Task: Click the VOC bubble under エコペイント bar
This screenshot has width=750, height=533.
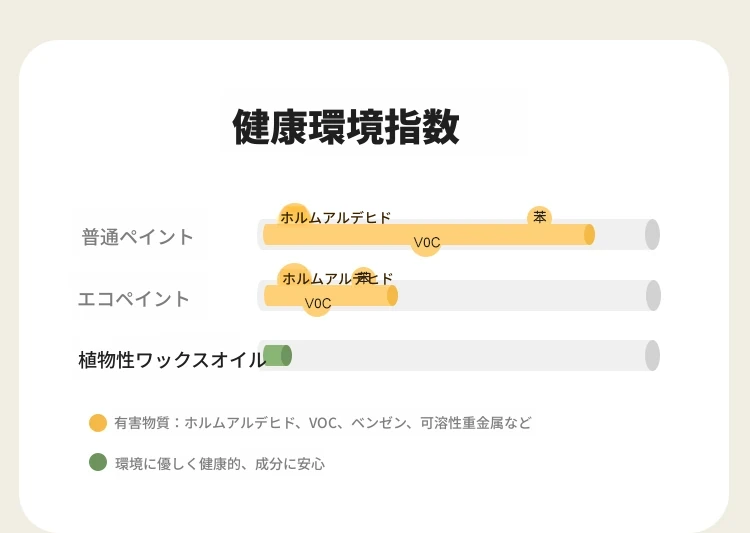Action: coord(317,303)
